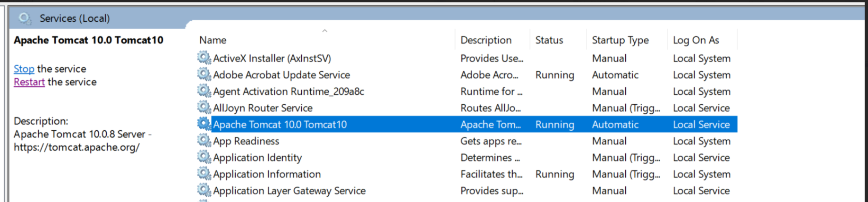Sort by the Status column header
The image size is (868, 202).
point(549,40)
